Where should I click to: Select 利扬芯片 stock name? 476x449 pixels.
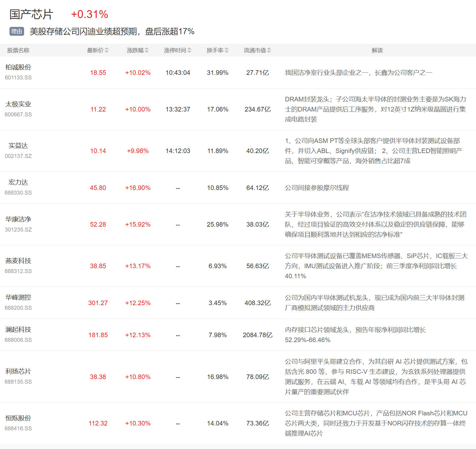pyautogui.click(x=18, y=371)
